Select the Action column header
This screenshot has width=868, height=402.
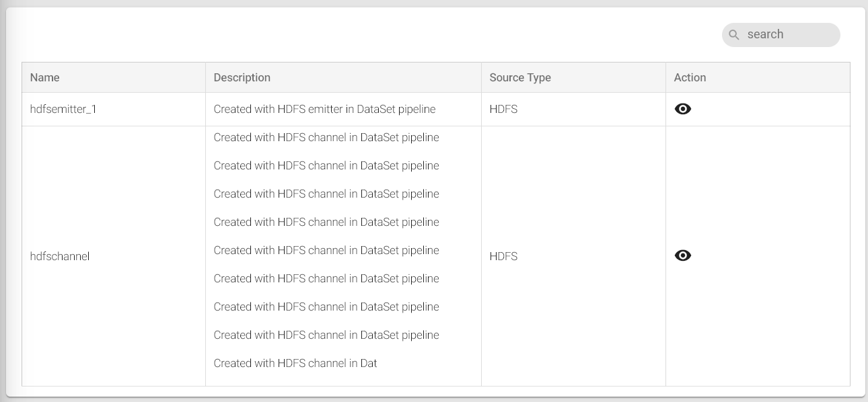coord(690,77)
